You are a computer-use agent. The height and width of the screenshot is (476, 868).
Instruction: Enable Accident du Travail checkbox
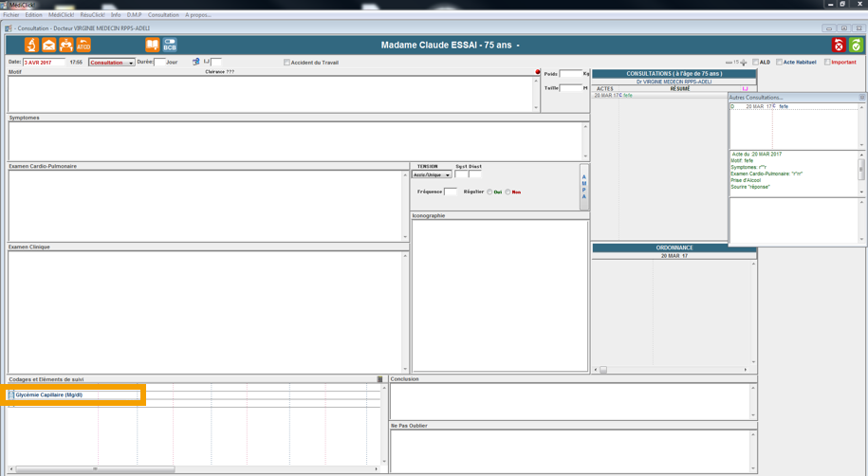pyautogui.click(x=287, y=63)
